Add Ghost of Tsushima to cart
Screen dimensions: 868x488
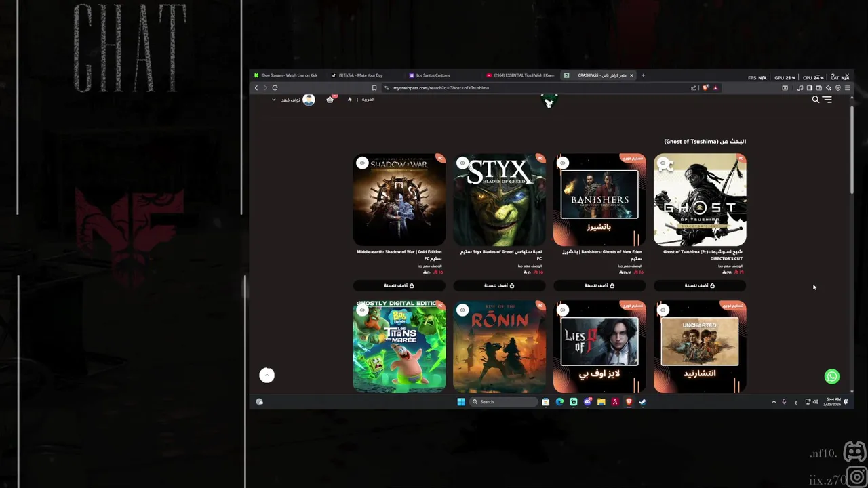(x=700, y=285)
